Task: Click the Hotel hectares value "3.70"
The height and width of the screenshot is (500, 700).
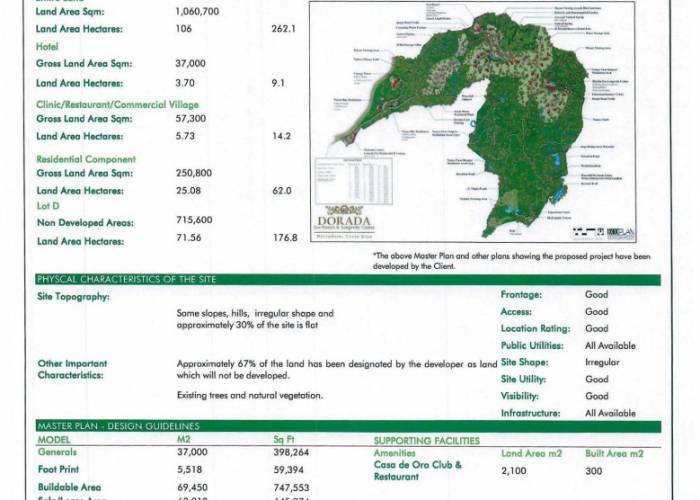Action: pyautogui.click(x=185, y=83)
